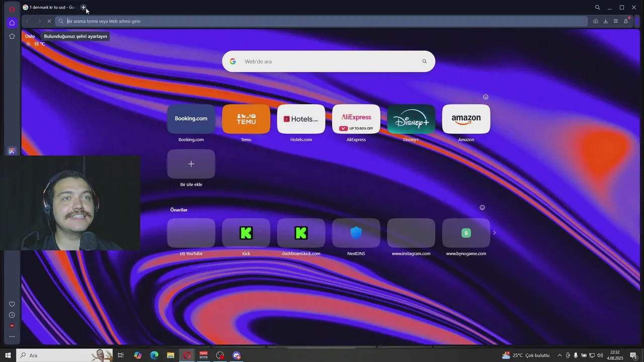The width and height of the screenshot is (644, 362).
Task: Open Easy Setup sliders icon
Action: (616, 21)
